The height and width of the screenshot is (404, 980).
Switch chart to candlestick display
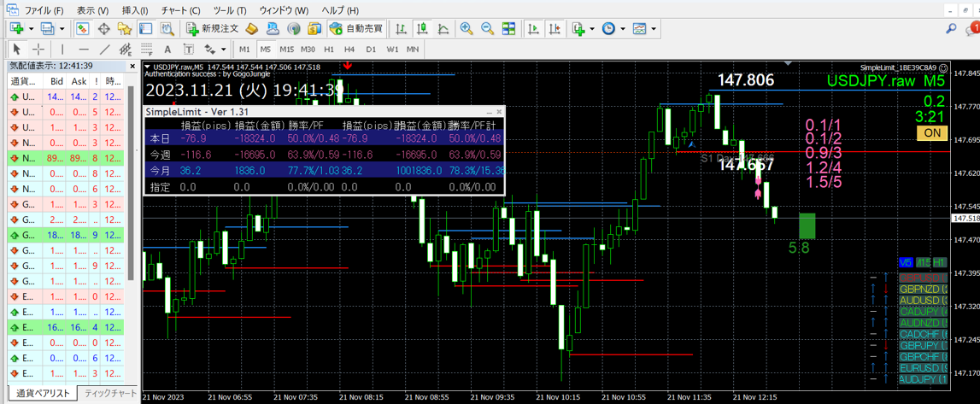[x=421, y=29]
